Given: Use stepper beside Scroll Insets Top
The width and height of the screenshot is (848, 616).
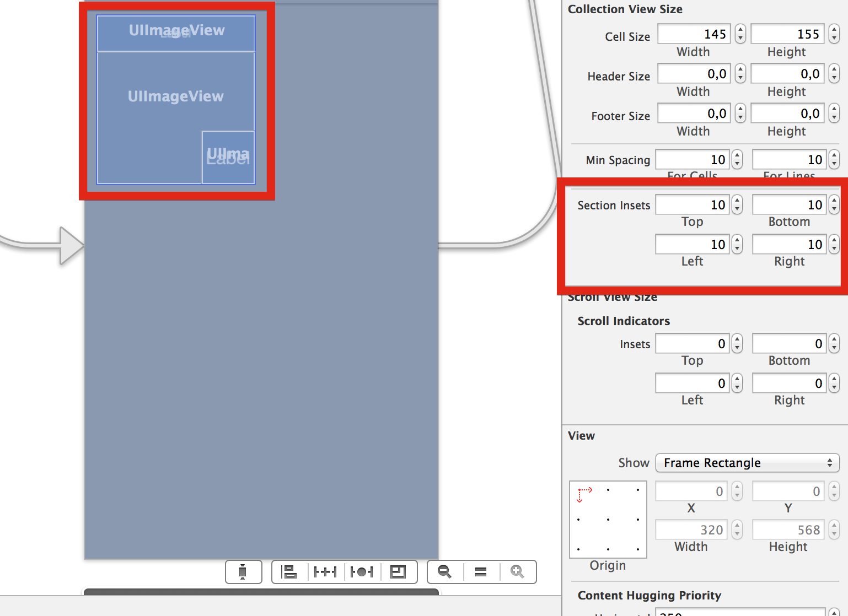Looking at the screenshot, I should (x=737, y=344).
